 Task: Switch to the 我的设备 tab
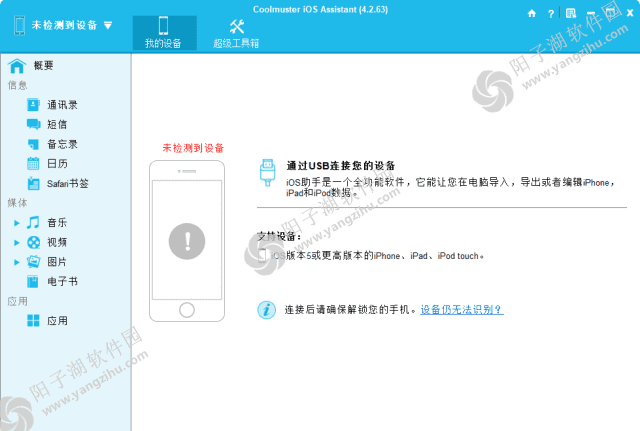(x=164, y=33)
